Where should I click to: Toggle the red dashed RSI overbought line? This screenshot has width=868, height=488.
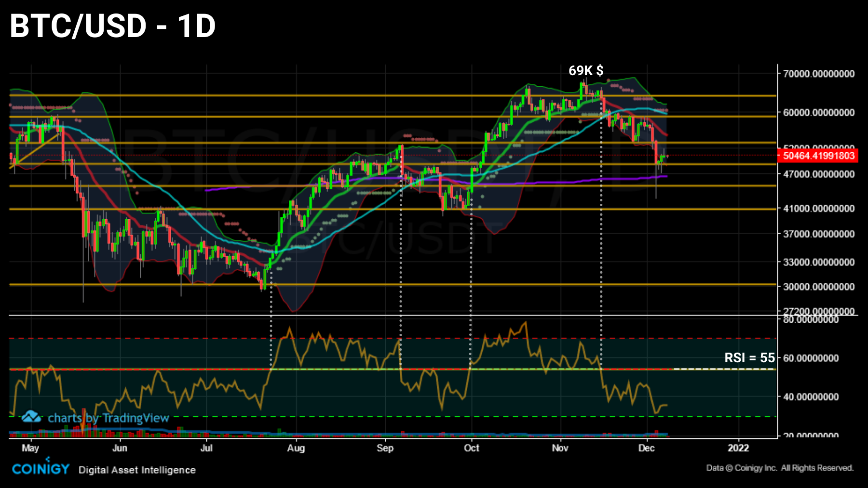338,339
